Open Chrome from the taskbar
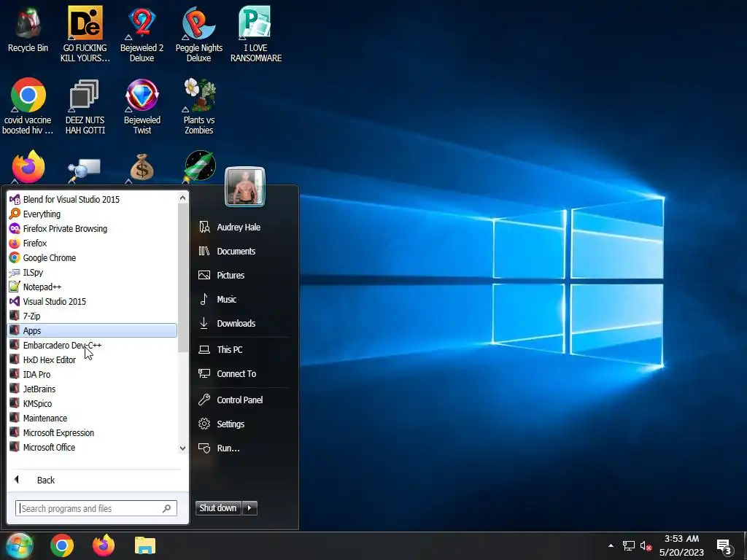Image resolution: width=747 pixels, height=560 pixels. pyautogui.click(x=62, y=545)
